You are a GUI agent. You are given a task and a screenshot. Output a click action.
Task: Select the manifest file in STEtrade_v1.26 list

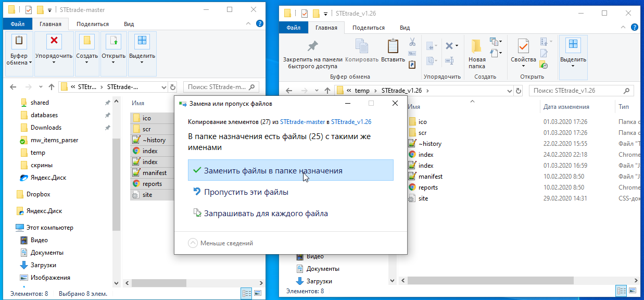coord(430,177)
